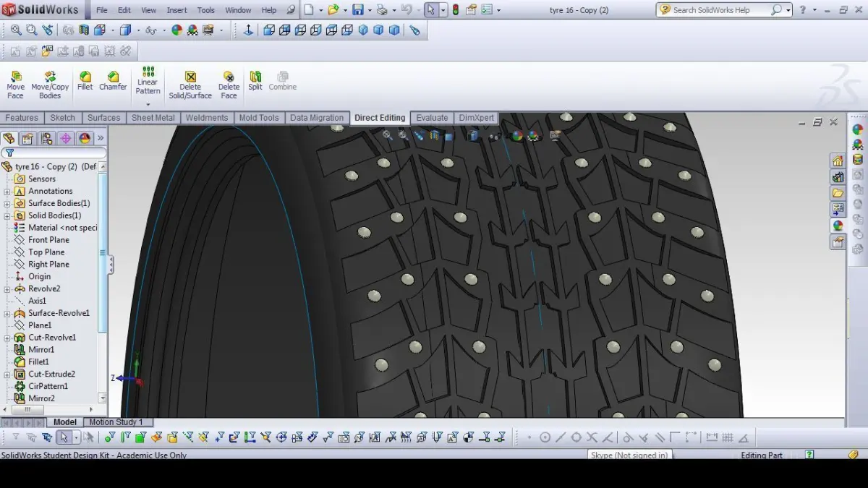The height and width of the screenshot is (488, 868).
Task: Select the Move/Copy Bodies tool
Action: pyautogui.click(x=50, y=85)
